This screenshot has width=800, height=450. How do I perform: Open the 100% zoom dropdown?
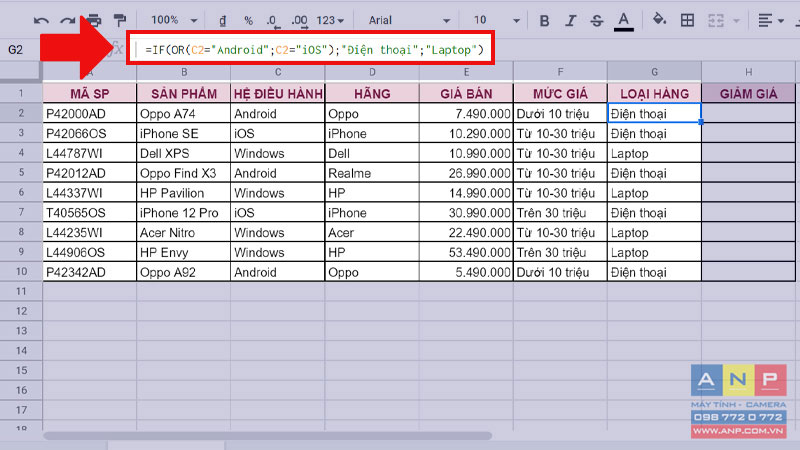pyautogui.click(x=174, y=20)
